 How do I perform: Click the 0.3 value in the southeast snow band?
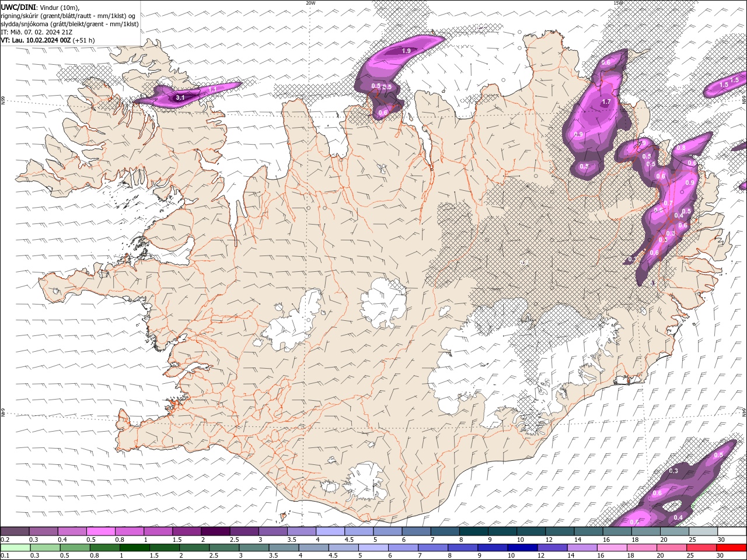point(673,471)
